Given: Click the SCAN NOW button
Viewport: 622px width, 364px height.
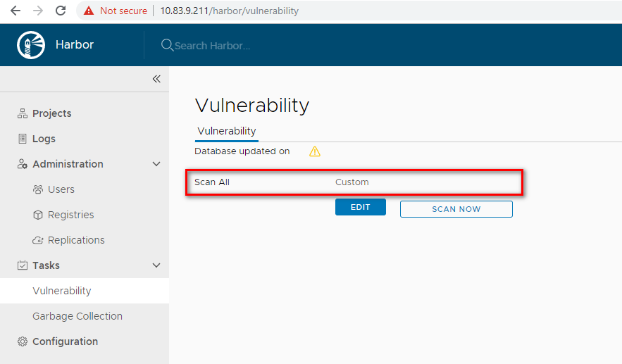Looking at the screenshot, I should (x=456, y=209).
